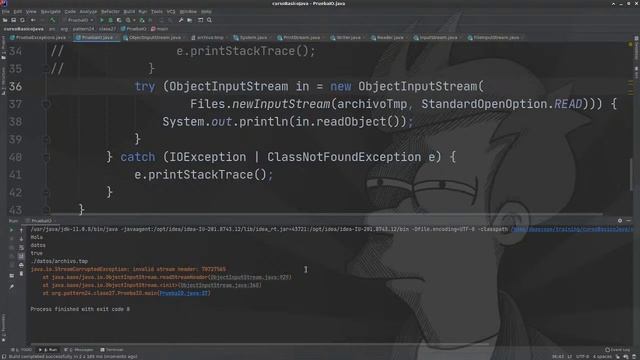
Task: Click the Save All toolbar icon
Action: point(13,20)
